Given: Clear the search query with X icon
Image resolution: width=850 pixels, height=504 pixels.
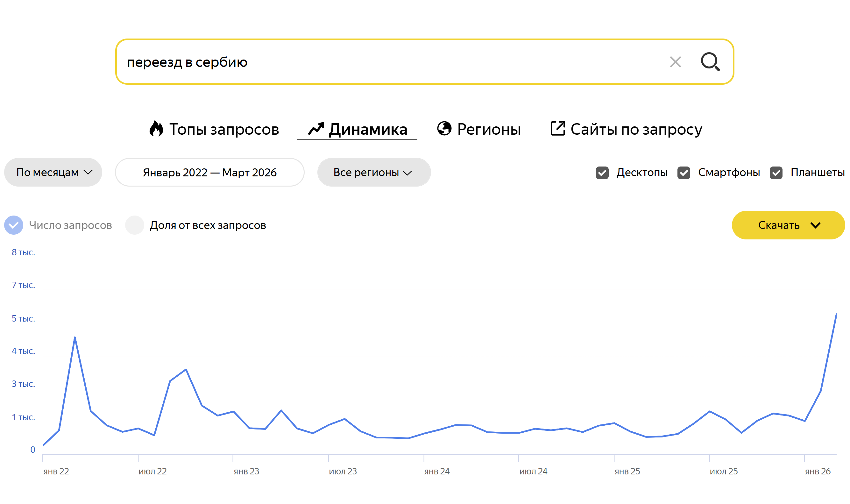Looking at the screenshot, I should pos(675,62).
